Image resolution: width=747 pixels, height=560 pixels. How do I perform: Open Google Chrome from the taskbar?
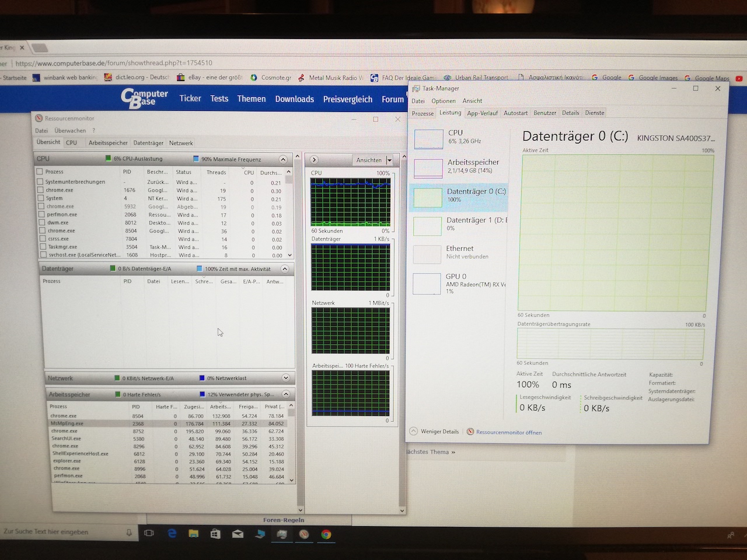click(x=326, y=534)
